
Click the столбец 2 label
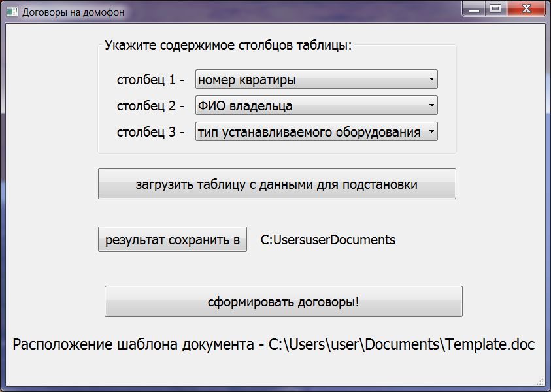[x=150, y=106]
